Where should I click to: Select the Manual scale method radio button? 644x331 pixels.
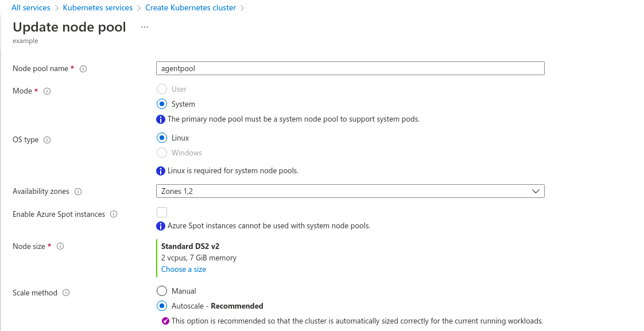(162, 291)
